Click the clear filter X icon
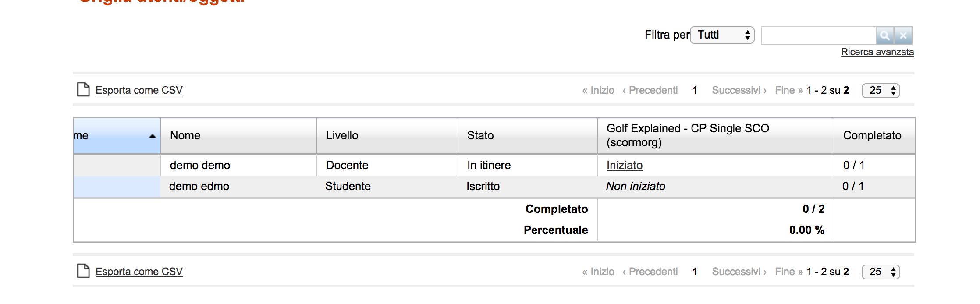This screenshot has height=304, width=980. coord(903,35)
